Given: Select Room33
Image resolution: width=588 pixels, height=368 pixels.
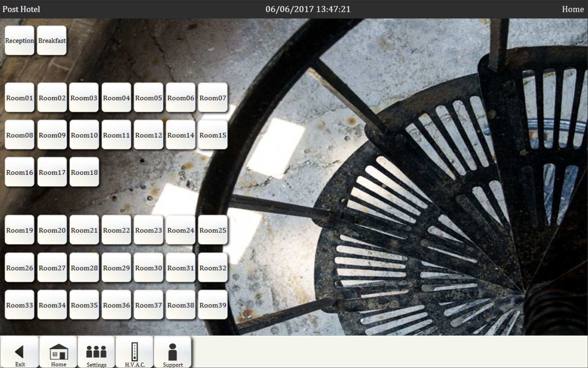Looking at the screenshot, I should pos(19,305).
